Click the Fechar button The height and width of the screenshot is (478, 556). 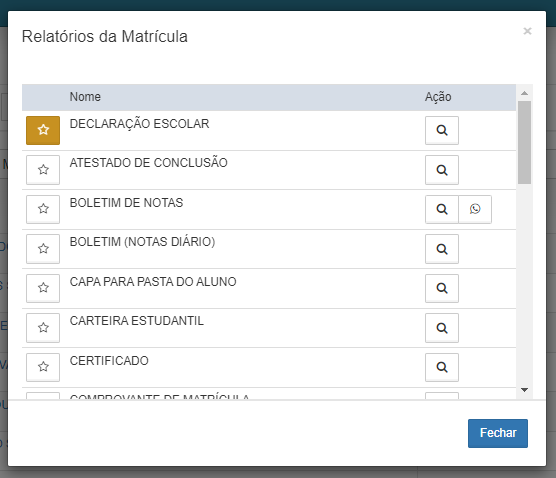[498, 433]
